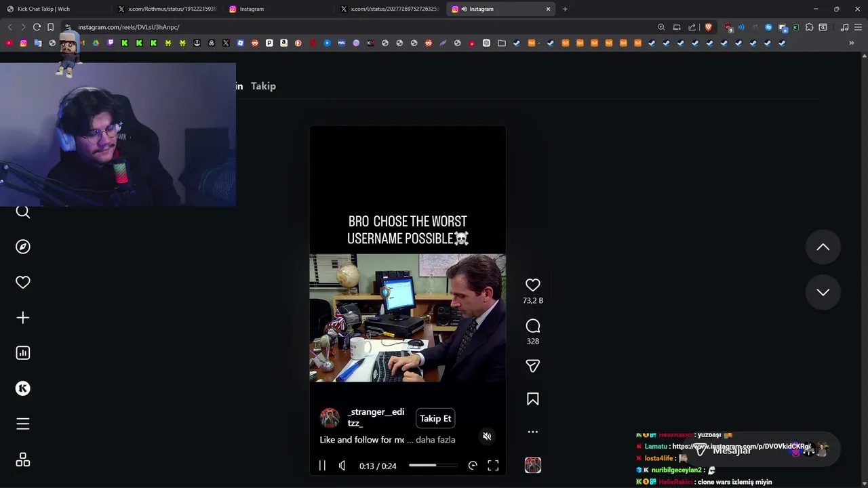The width and height of the screenshot is (868, 488).
Task: Open the reel's comments icon showing 328
Action: point(533,326)
